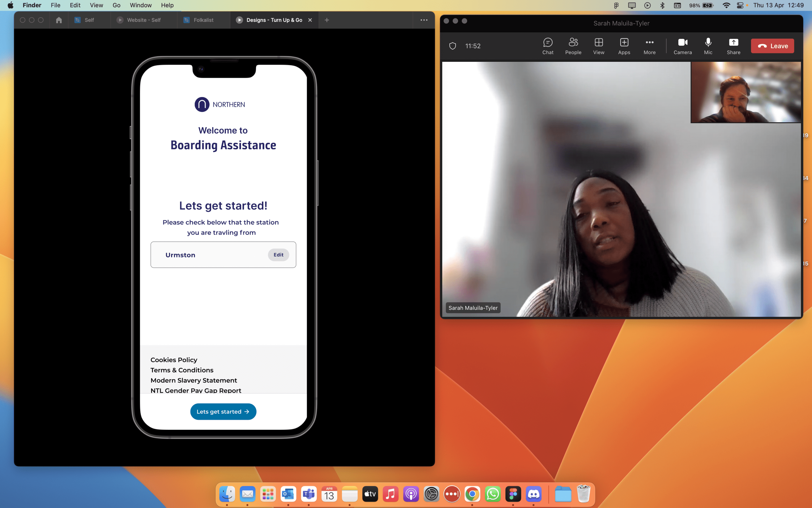Switch to the Self tab
The height and width of the screenshot is (508, 812).
tap(89, 20)
